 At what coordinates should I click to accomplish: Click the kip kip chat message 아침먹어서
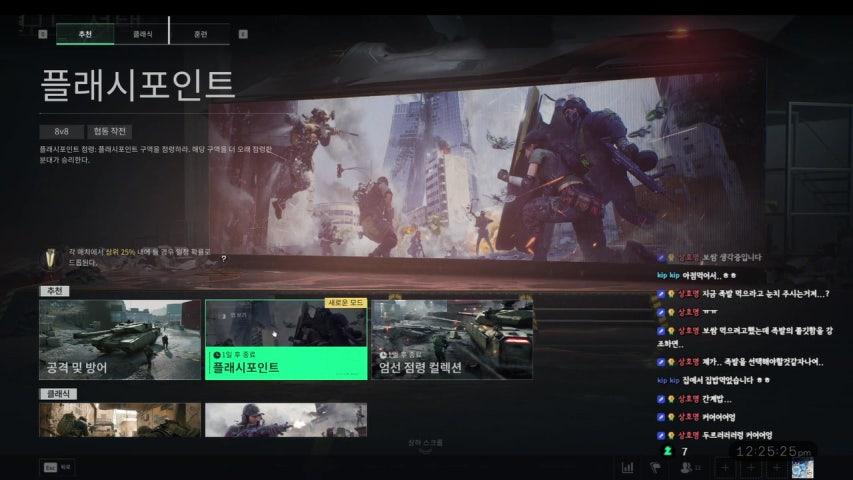coord(709,276)
